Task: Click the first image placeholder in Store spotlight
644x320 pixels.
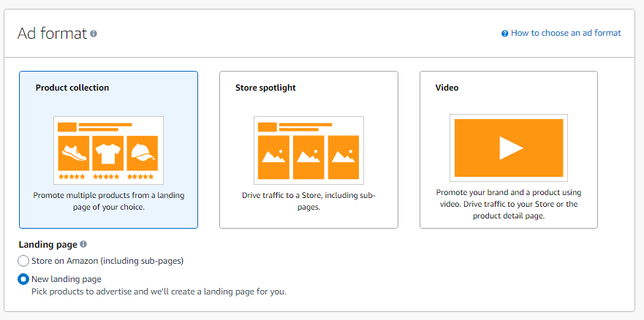Action: pyautogui.click(x=273, y=156)
